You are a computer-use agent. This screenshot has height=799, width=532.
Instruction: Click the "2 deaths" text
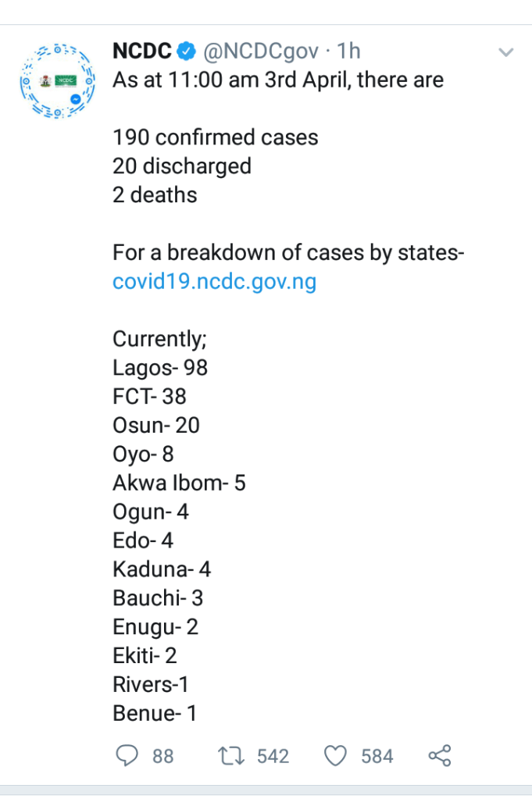coord(155,195)
